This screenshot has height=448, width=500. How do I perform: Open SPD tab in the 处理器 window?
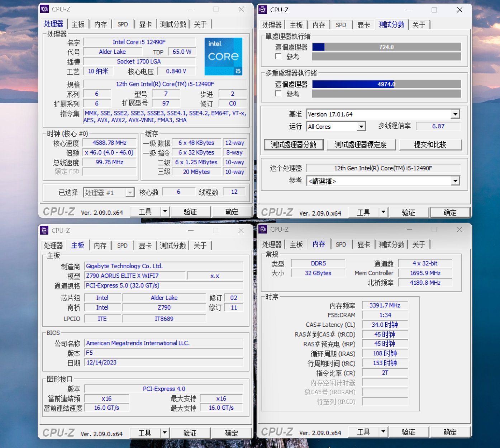coord(123,24)
